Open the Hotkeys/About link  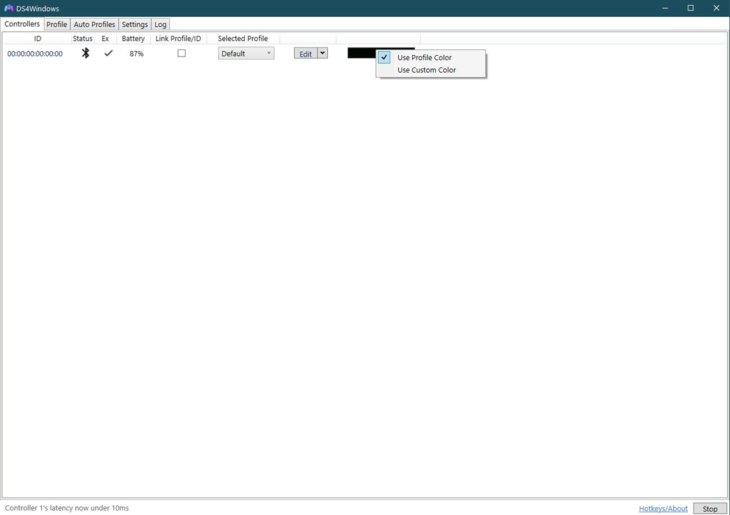[663, 508]
